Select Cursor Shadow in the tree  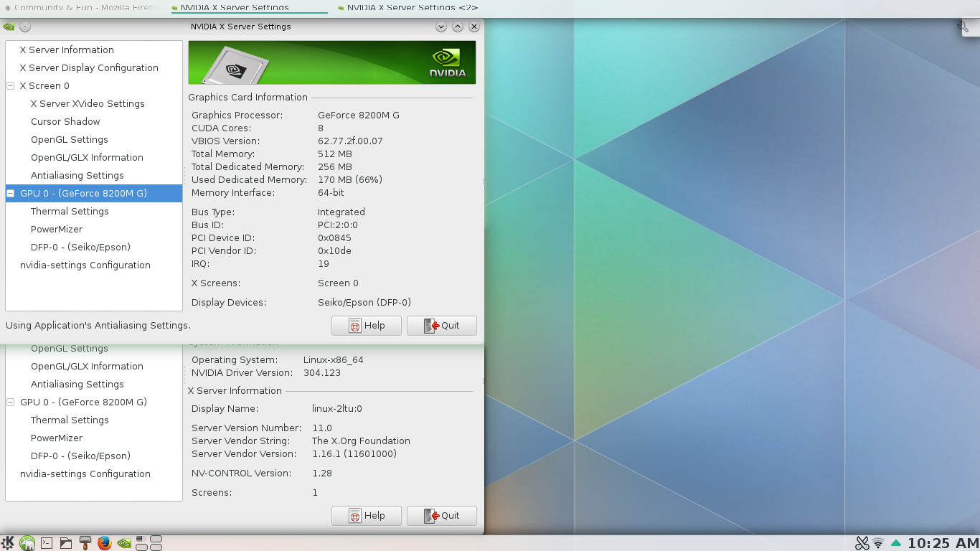65,121
